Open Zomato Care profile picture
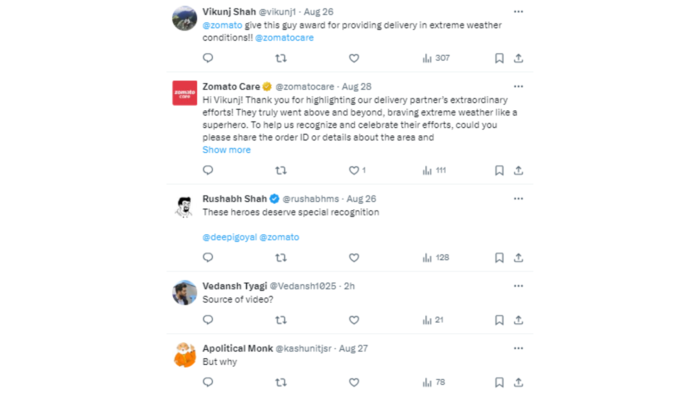 [185, 93]
